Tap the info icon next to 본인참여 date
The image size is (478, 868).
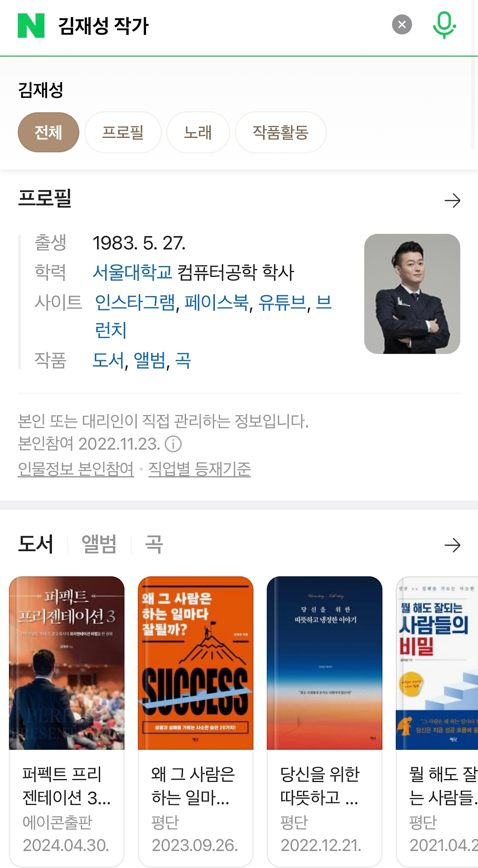point(173,444)
